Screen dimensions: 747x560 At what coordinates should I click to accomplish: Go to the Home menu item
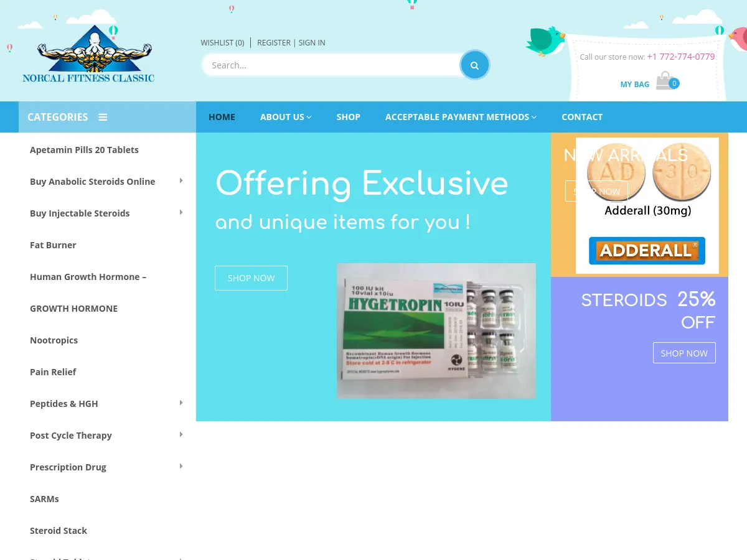click(x=222, y=117)
